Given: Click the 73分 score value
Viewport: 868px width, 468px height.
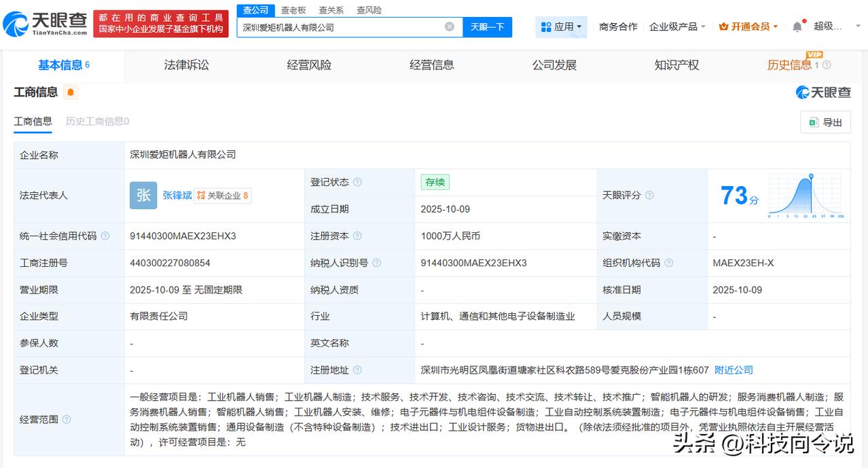Looking at the screenshot, I should point(740,196).
